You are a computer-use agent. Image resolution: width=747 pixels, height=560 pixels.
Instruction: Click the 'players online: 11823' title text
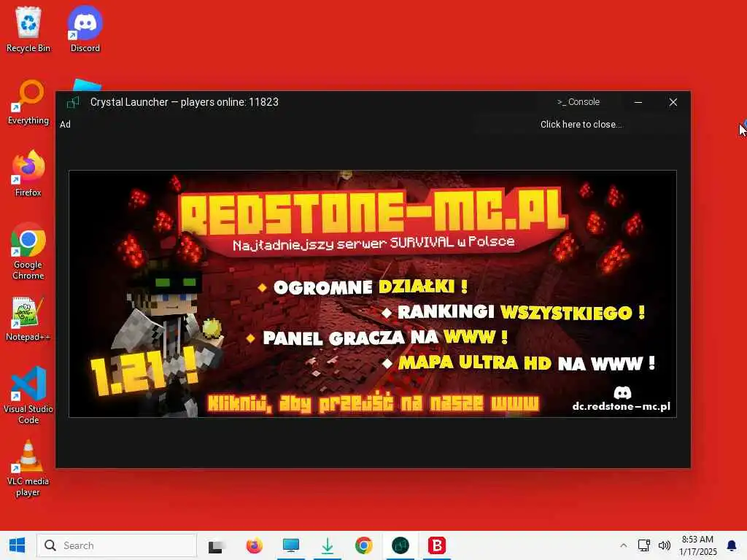pyautogui.click(x=230, y=102)
